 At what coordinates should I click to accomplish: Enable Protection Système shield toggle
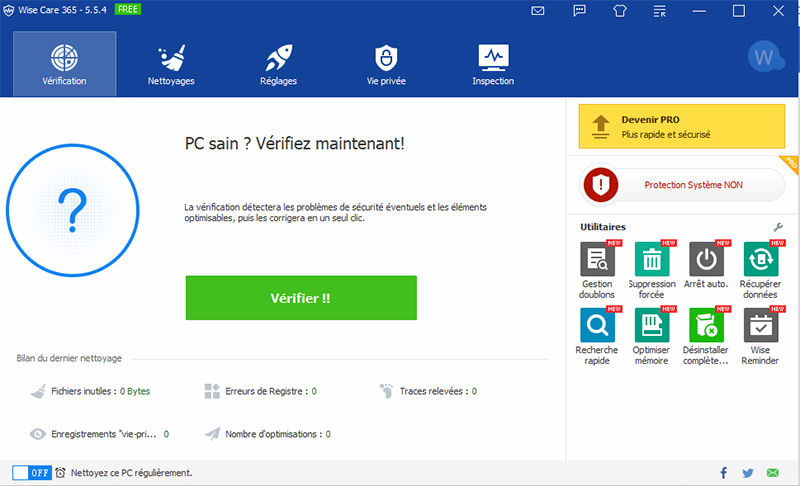pos(682,185)
